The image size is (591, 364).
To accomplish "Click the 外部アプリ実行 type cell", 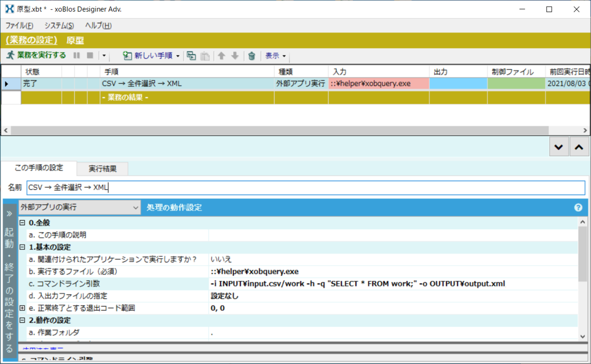I will point(301,84).
